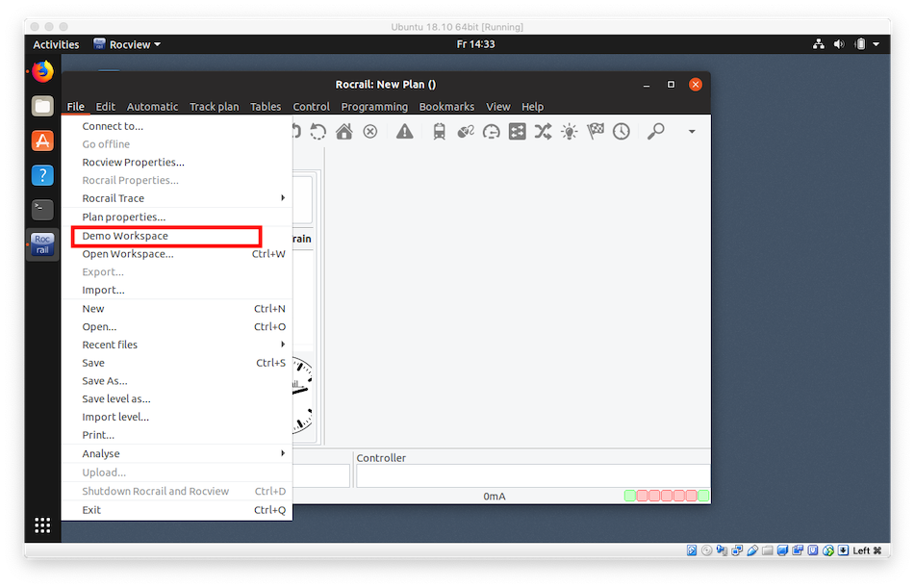Expand the Analyse submenu

(x=178, y=453)
